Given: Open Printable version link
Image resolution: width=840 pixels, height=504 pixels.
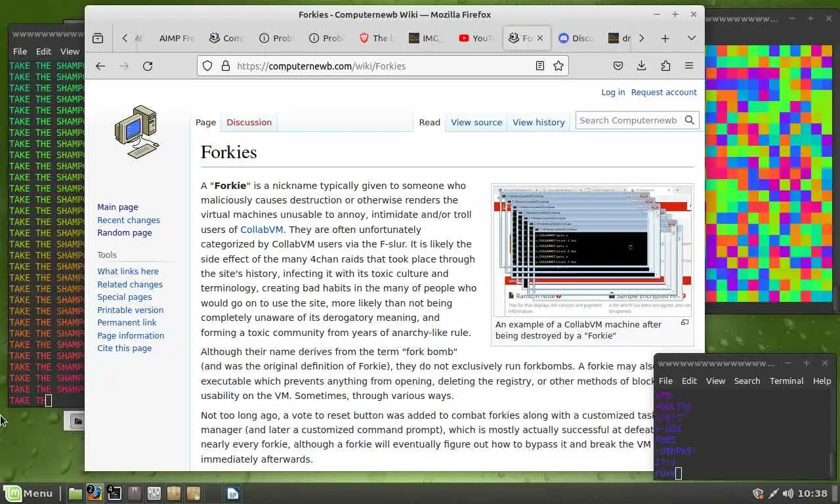Looking at the screenshot, I should (x=130, y=310).
